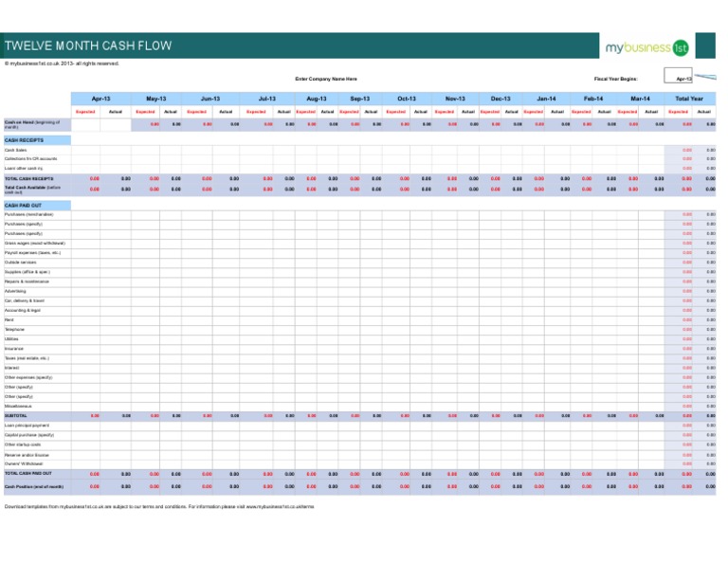Viewport: 728px width, 563px height.
Task: Click the 'Supplies (office & oper.)' label
Action: coord(27,272)
